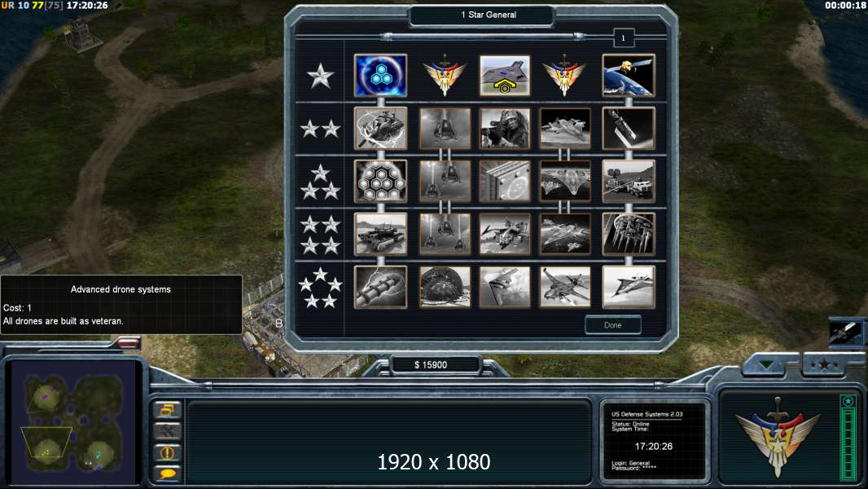Viewport: 868px width, 489px height.
Task: Select the blue hexagon drone systems power
Action: click(x=380, y=75)
